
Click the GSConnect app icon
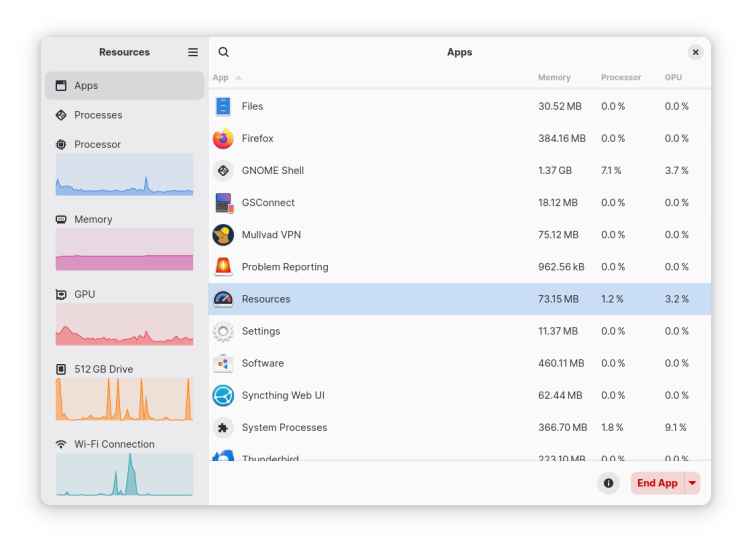coord(223,203)
